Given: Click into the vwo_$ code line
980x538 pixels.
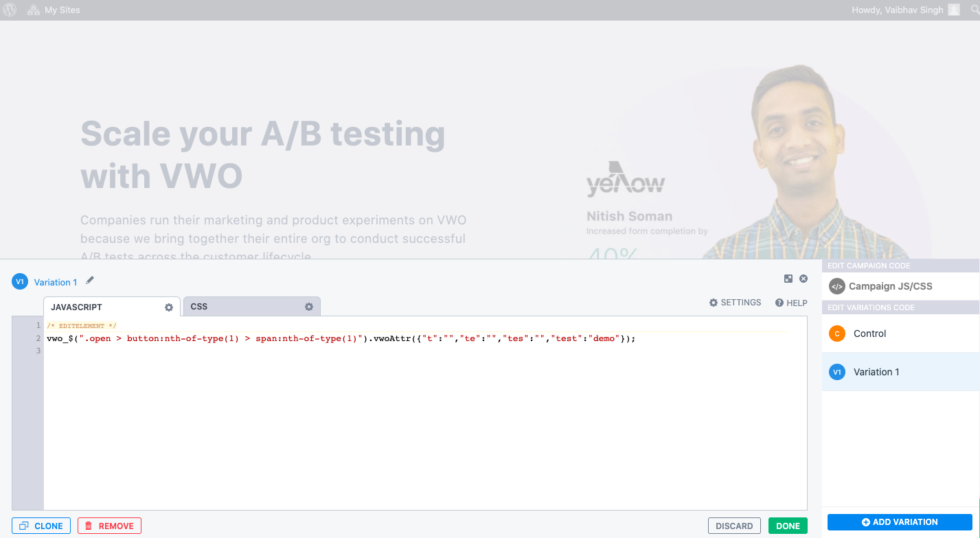Looking at the screenshot, I should pyautogui.click(x=341, y=338).
